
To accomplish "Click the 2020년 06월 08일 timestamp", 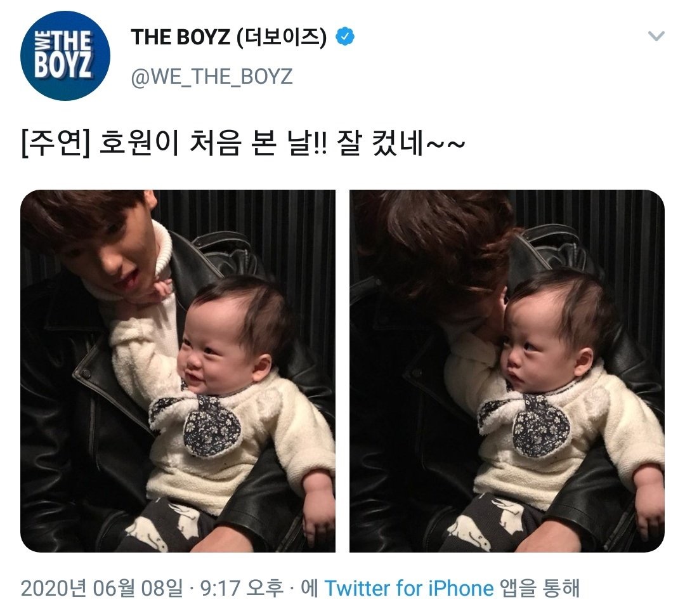I will point(101,588).
